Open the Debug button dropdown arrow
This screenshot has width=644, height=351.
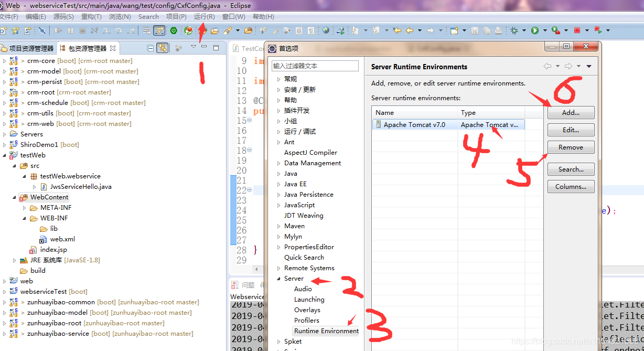[523, 30]
